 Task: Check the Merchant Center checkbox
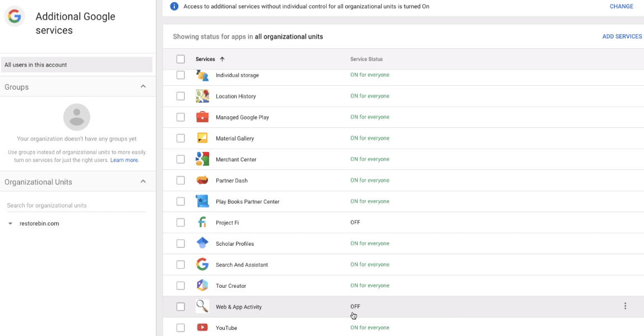[x=180, y=159]
